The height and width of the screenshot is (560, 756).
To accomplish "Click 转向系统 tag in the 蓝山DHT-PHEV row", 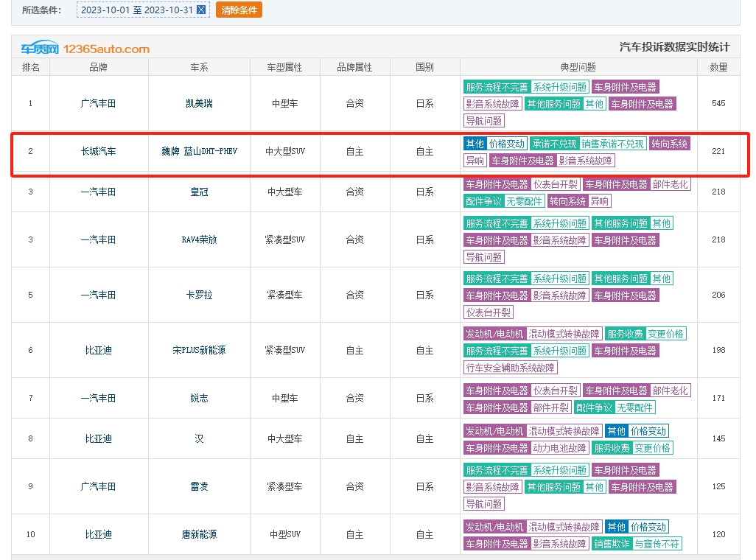I will coord(669,144).
